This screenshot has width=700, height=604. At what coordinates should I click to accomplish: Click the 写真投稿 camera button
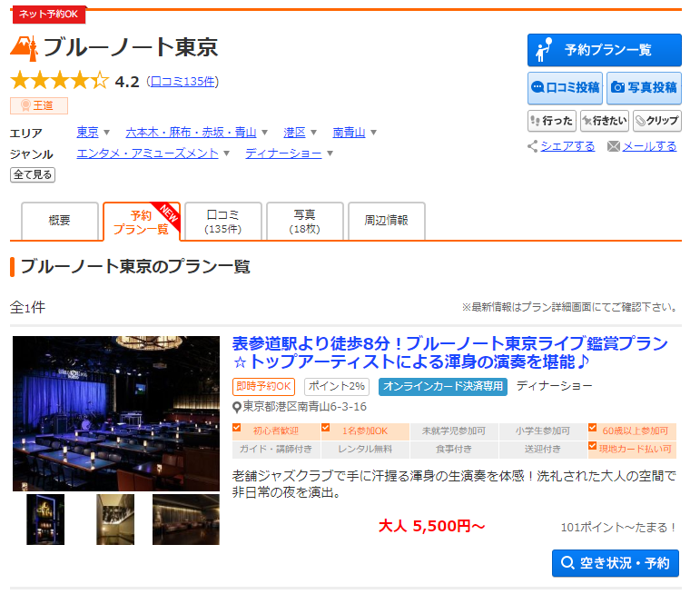pyautogui.click(x=643, y=88)
